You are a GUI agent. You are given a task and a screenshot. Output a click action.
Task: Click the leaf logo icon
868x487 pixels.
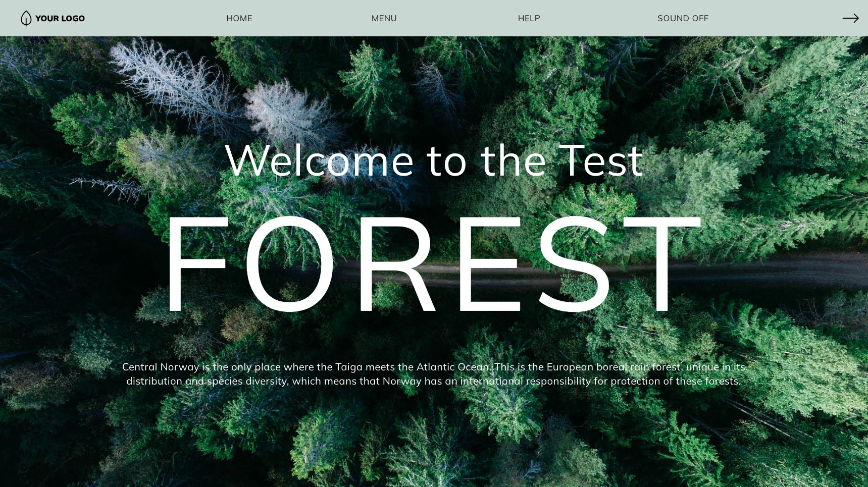[26, 18]
